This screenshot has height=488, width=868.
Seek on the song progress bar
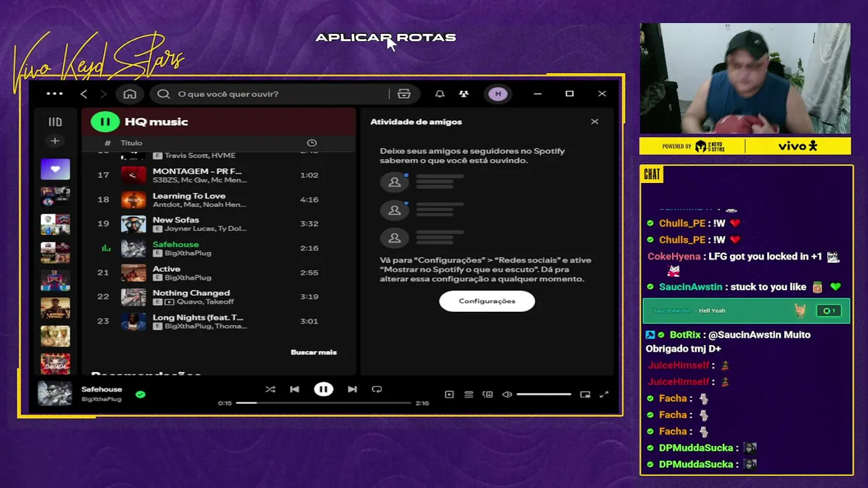(323, 403)
